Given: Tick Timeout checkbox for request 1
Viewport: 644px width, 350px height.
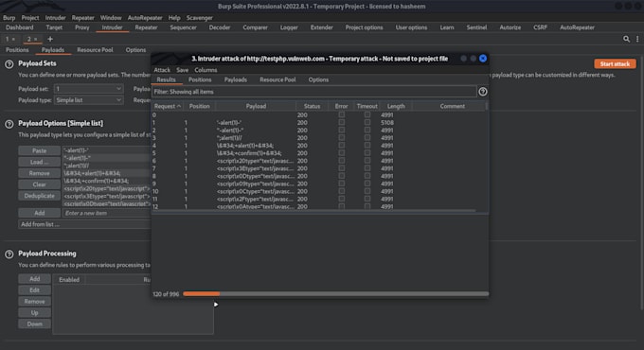Looking at the screenshot, I should (367, 122).
